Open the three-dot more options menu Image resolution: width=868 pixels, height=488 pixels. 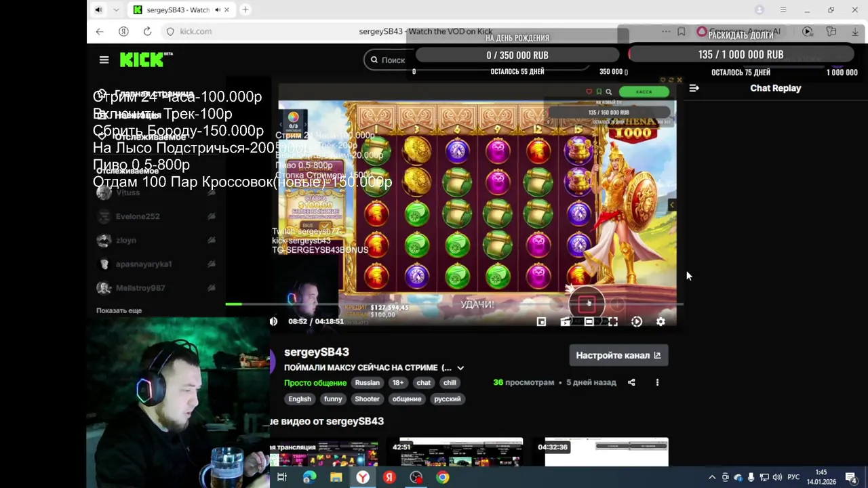(x=657, y=382)
